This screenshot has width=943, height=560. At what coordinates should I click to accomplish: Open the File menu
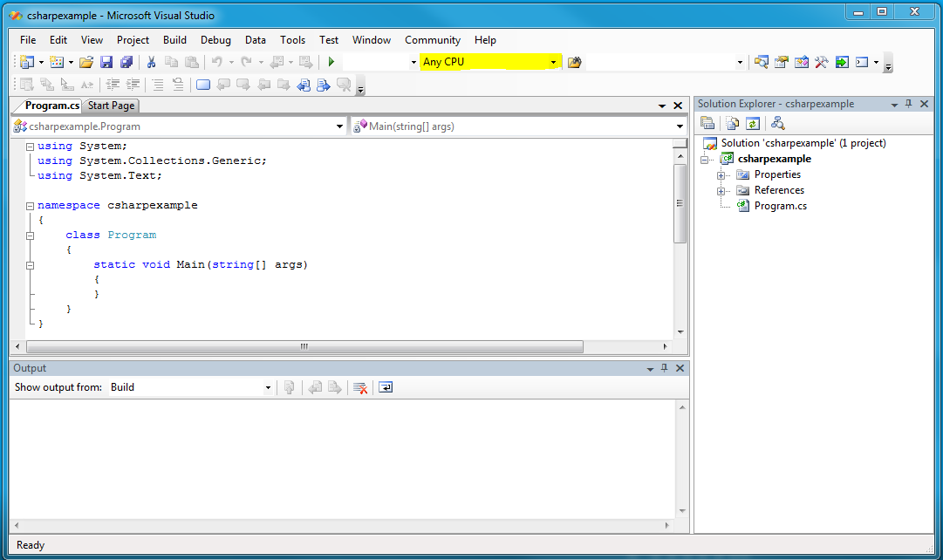[28, 40]
